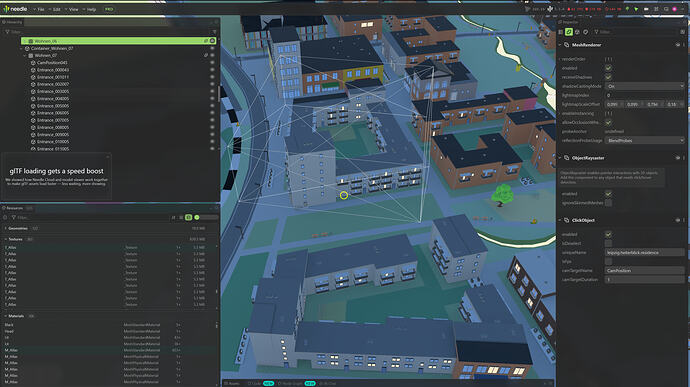Click the green arrow icon in top toolbar
The width and height of the screenshot is (690, 387).
[x=636, y=9]
